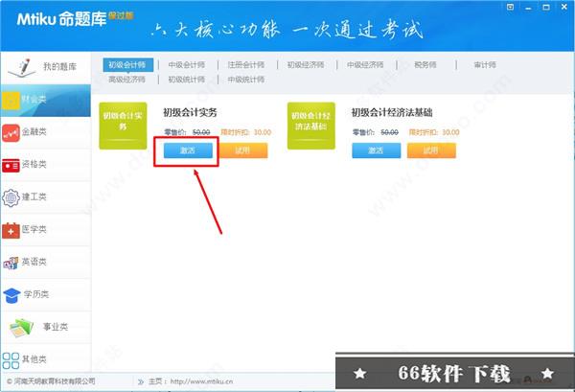Select the 中级统计师 tab
Viewport: 575px width, 392px height.
246,80
